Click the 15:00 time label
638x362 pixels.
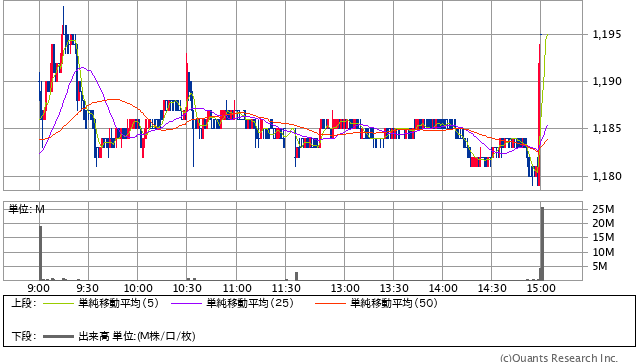click(541, 288)
